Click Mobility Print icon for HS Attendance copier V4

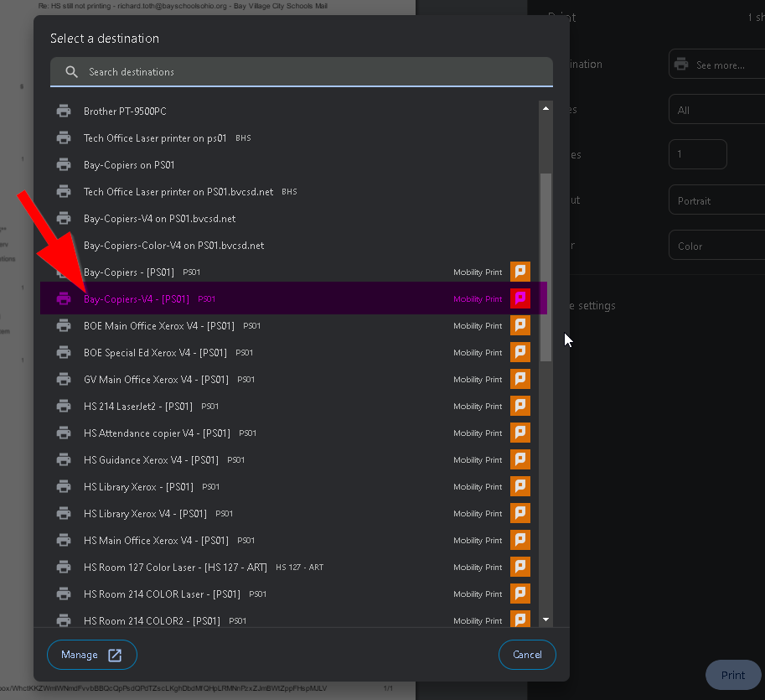click(520, 433)
